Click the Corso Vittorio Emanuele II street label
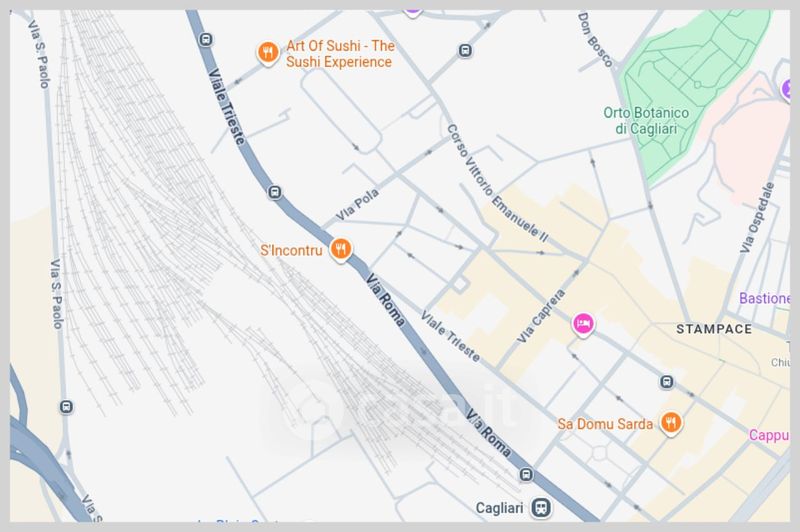The height and width of the screenshot is (532, 800). [x=497, y=183]
